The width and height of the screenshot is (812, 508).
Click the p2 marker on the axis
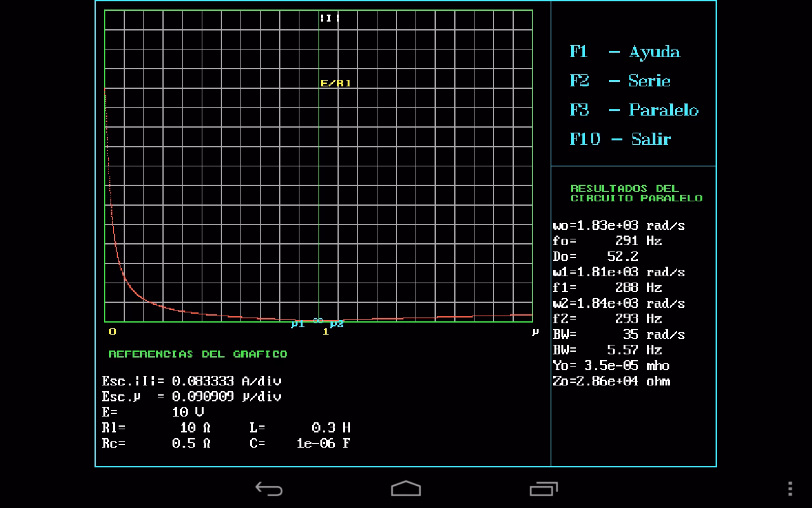coord(337,324)
